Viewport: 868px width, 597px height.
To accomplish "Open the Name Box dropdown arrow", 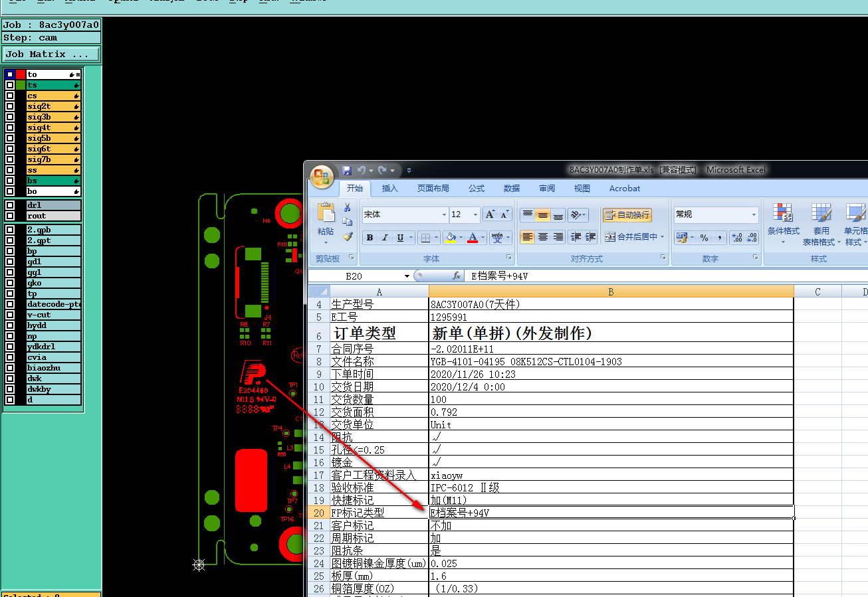I will tap(407, 276).
